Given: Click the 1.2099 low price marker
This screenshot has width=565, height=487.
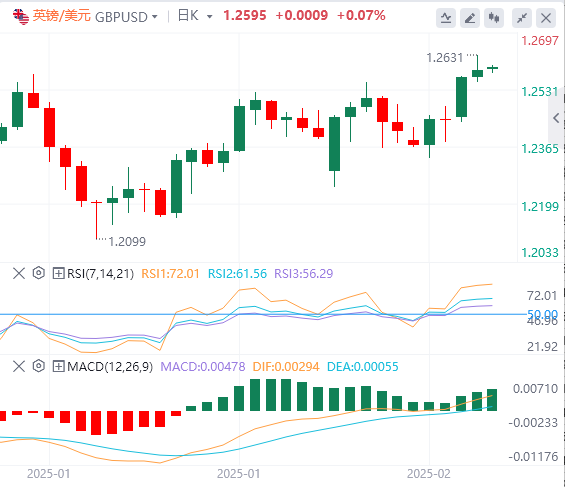Looking at the screenshot, I should (x=127, y=242).
